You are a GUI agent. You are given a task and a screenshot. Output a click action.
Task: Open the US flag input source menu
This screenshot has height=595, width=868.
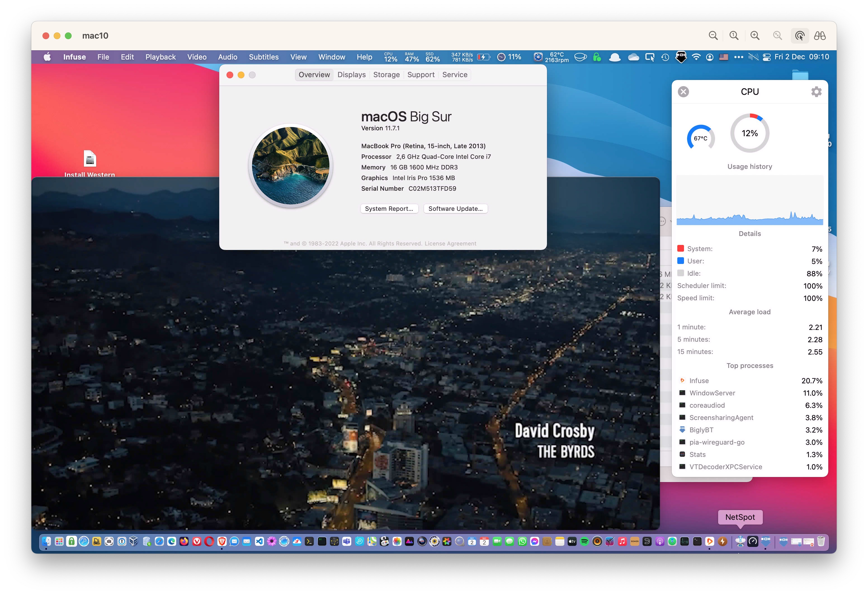(724, 57)
